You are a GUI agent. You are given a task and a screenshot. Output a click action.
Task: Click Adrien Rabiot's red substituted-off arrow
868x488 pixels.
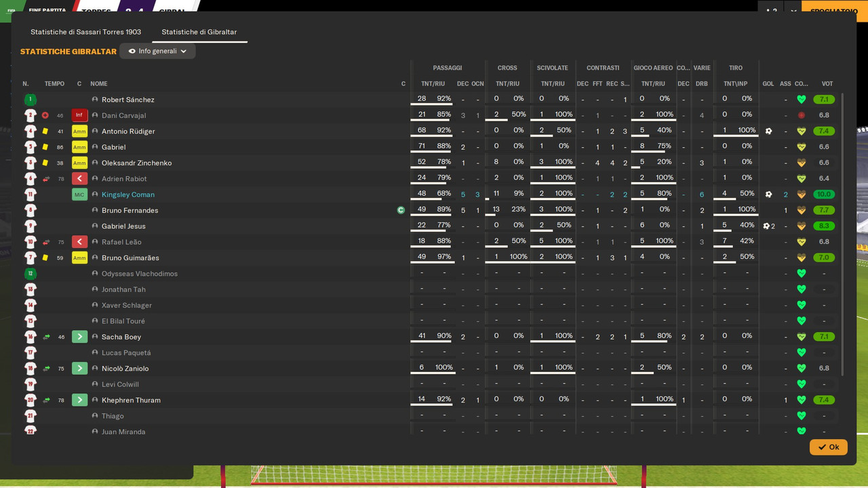coord(79,179)
